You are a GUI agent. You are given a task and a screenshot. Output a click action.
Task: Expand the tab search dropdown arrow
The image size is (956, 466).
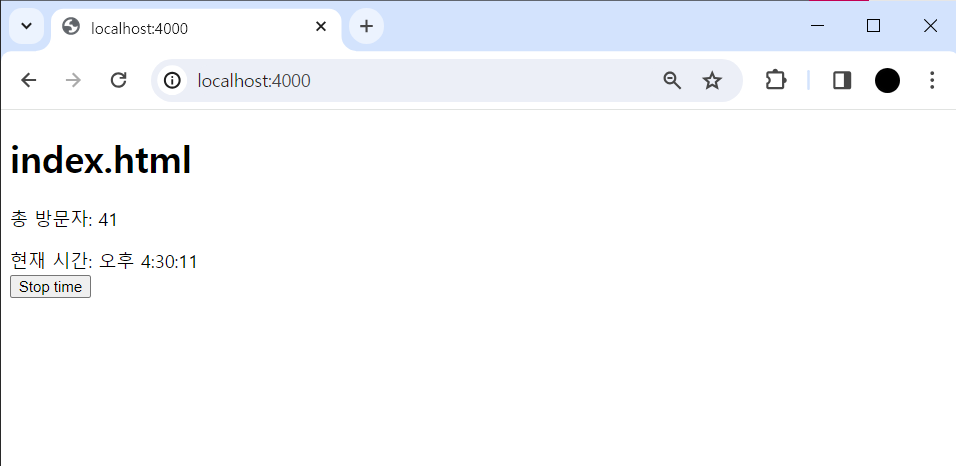tap(26, 26)
